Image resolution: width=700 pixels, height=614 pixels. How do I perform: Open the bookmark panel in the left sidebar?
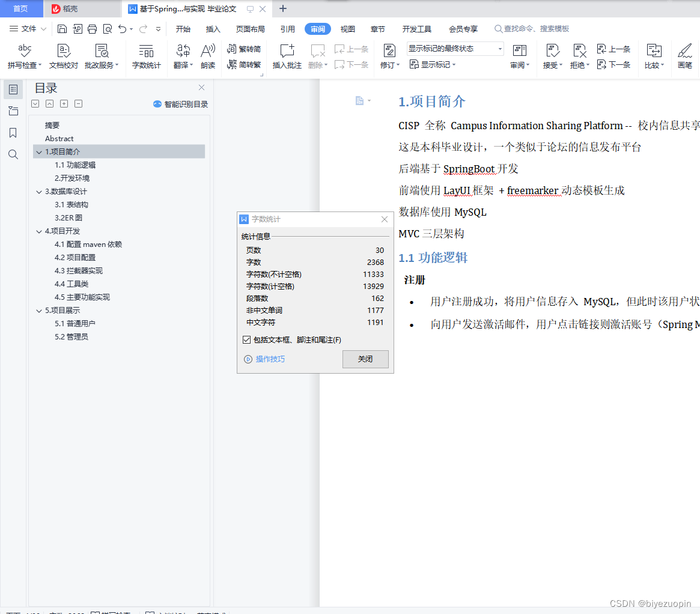13,133
